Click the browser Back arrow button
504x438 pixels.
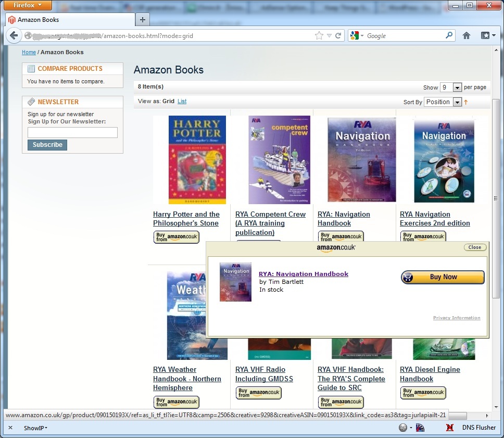(14, 35)
